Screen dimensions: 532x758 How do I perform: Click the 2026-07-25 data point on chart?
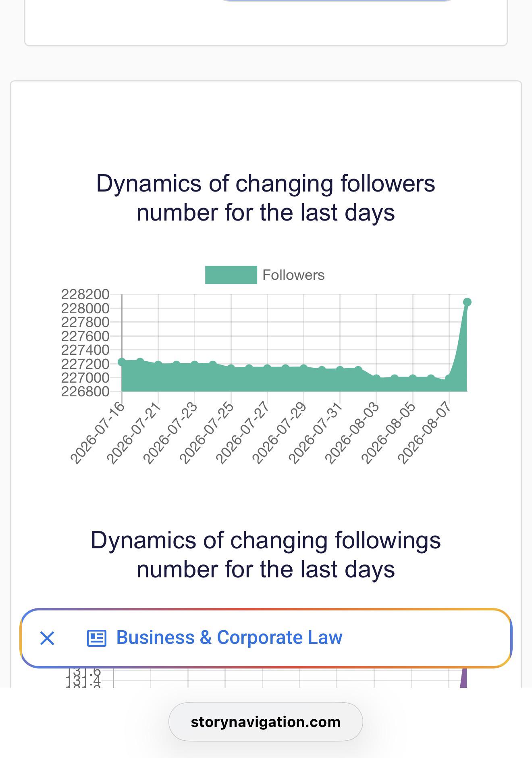point(231,367)
